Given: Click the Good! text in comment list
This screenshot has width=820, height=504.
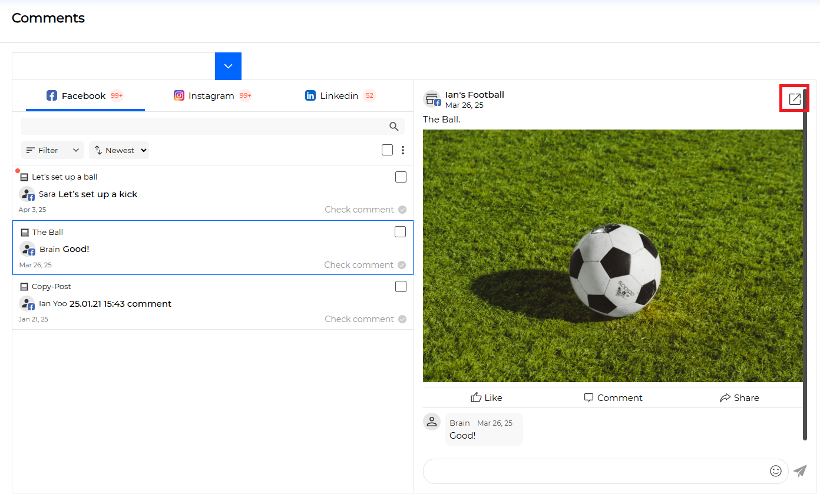Looking at the screenshot, I should (x=76, y=249).
